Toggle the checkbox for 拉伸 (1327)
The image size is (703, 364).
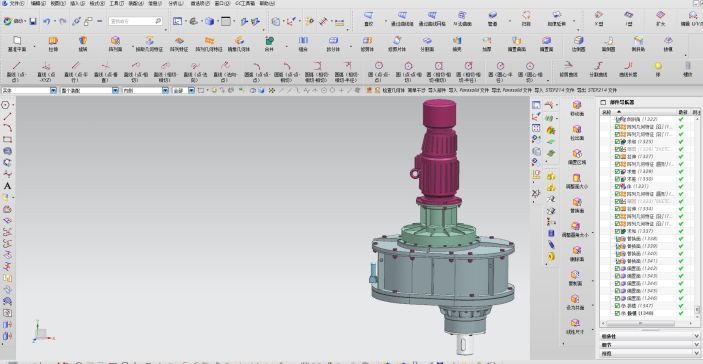[617, 156]
